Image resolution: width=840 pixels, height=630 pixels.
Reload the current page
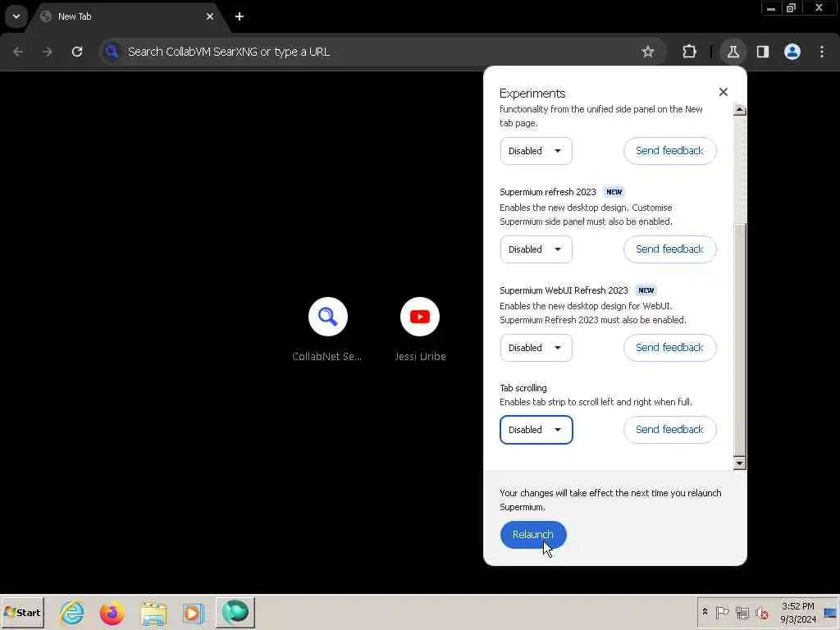point(77,52)
